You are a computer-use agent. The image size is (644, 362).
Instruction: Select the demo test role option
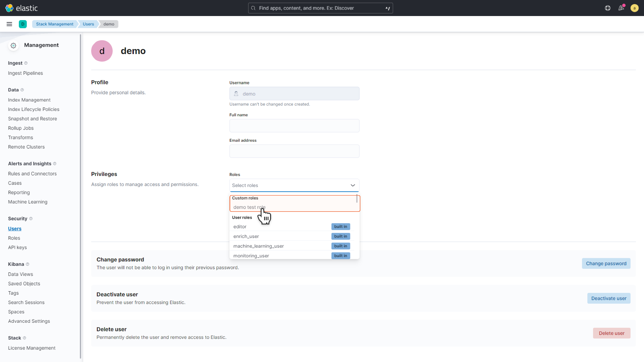point(249,207)
